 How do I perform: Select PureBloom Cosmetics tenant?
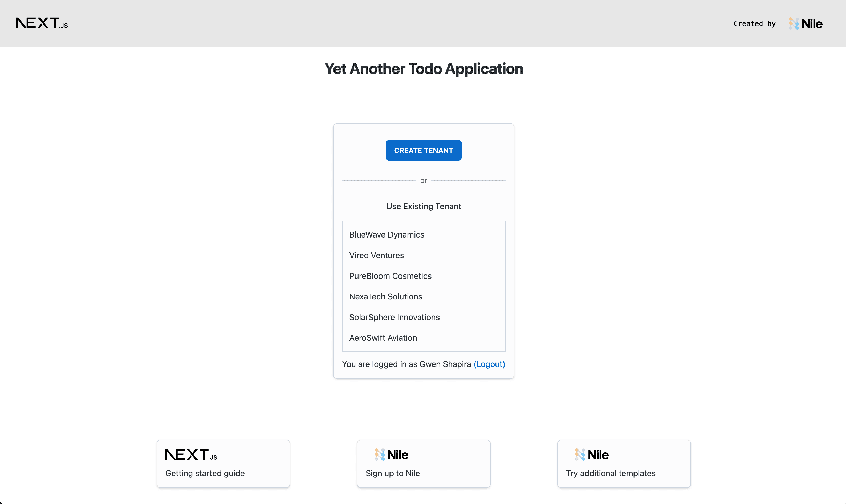(390, 276)
